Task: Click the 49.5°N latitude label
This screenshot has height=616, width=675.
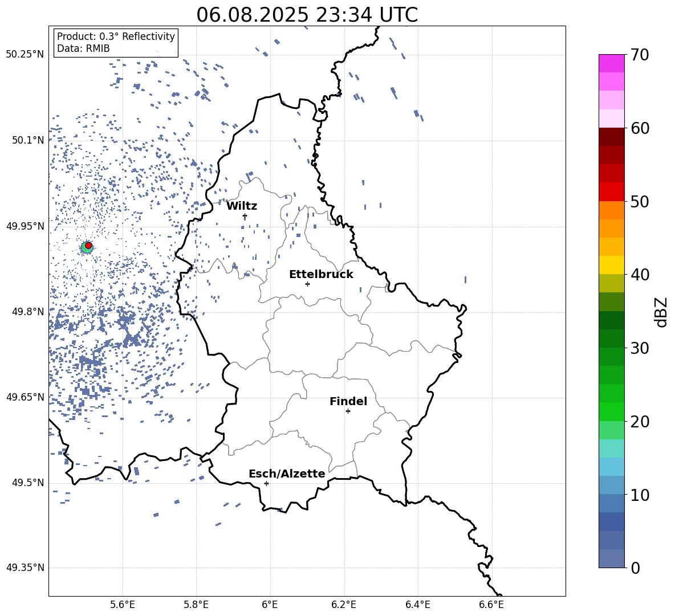Action: click(x=28, y=482)
